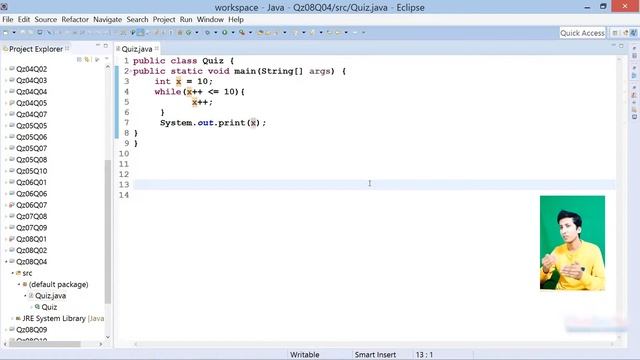640x360 pixels.
Task: Click line number 10 in the editor gutter
Action: click(x=124, y=154)
